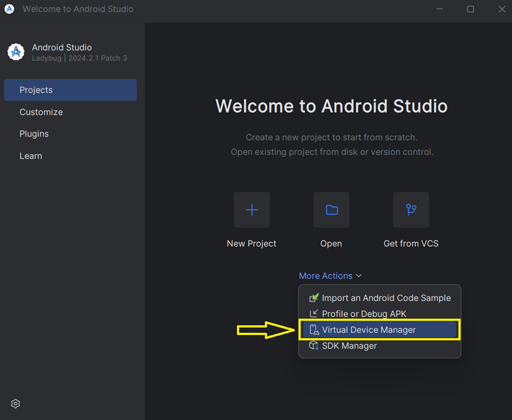Screen dimensions: 512x420
Task: Click the Profile or Debug APK icon
Action: tap(313, 313)
